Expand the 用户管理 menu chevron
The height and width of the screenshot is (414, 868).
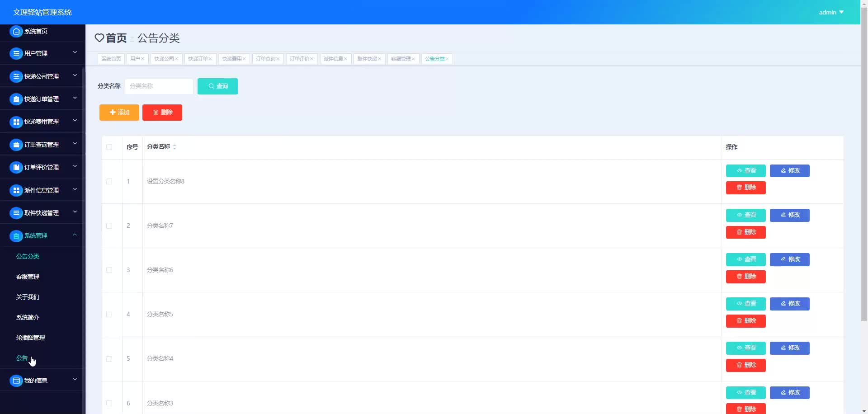coord(75,52)
